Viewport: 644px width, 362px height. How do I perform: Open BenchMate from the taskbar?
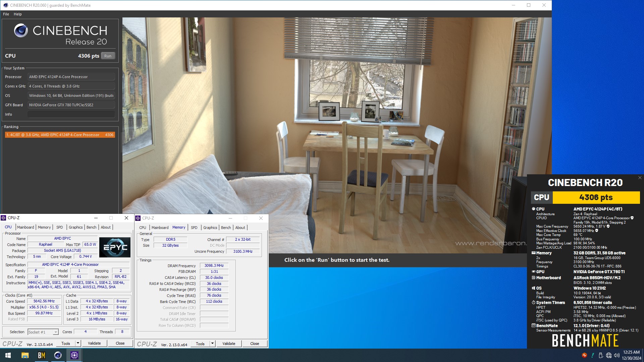click(x=41, y=355)
